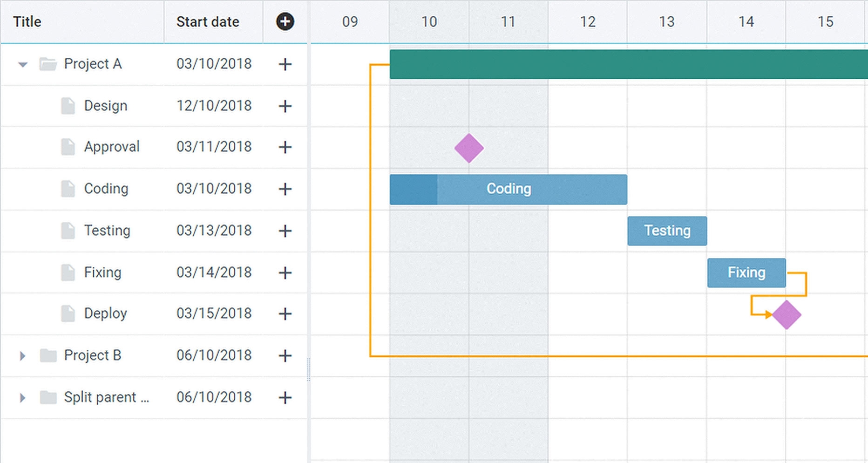Image resolution: width=868 pixels, height=463 pixels.
Task: Add a child task to Project B
Action: [x=285, y=355]
